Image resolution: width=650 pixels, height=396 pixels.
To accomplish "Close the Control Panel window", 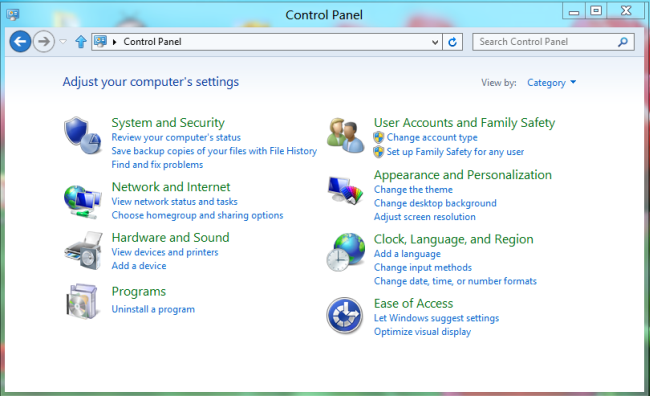I will (x=626, y=11).
